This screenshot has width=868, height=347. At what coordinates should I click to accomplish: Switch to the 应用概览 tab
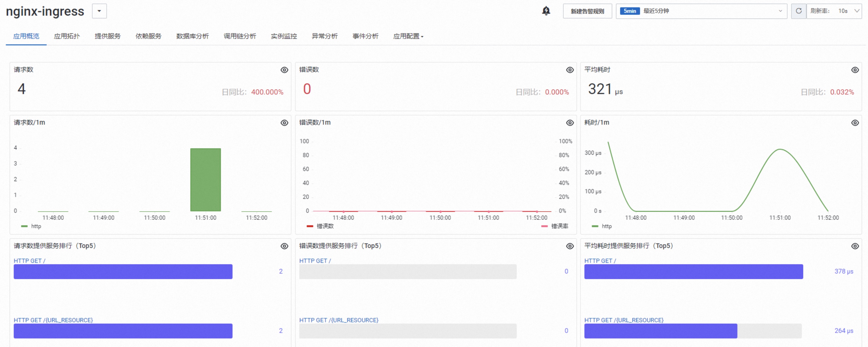coord(26,36)
